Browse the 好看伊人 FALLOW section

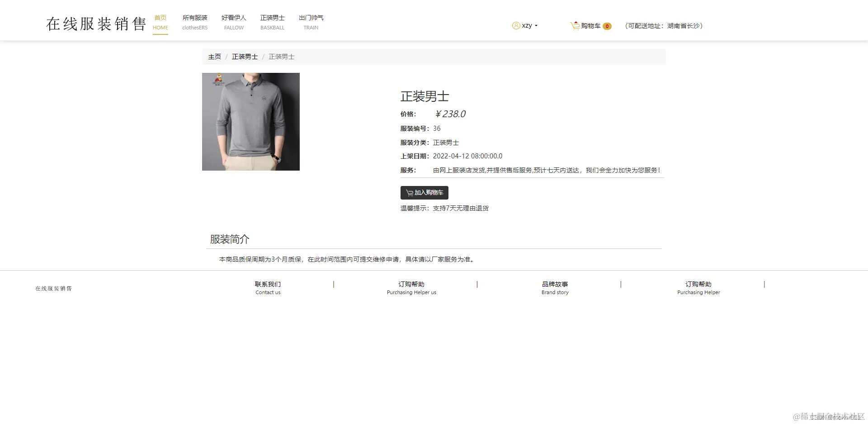click(233, 22)
